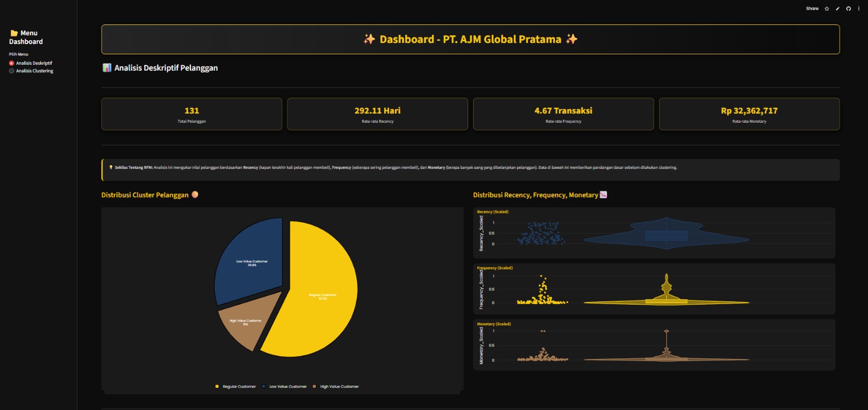Click the sparkle icon left of Dashboard title

(369, 39)
